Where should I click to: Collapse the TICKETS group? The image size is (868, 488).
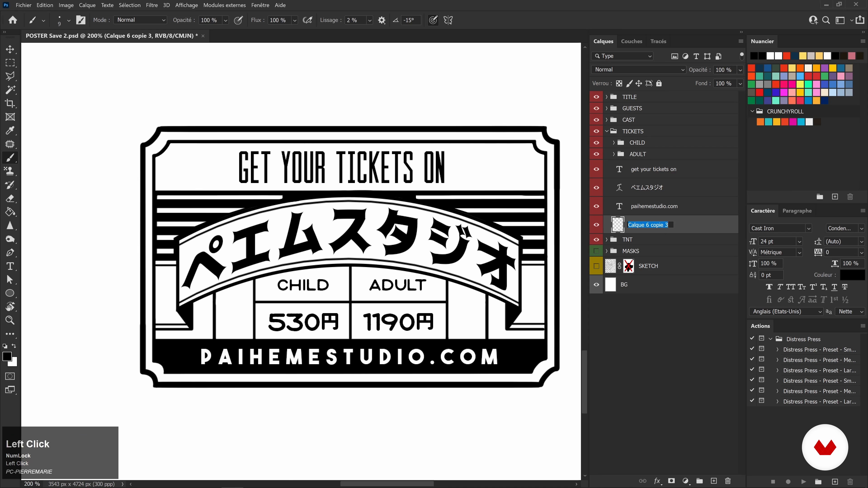[x=606, y=131]
